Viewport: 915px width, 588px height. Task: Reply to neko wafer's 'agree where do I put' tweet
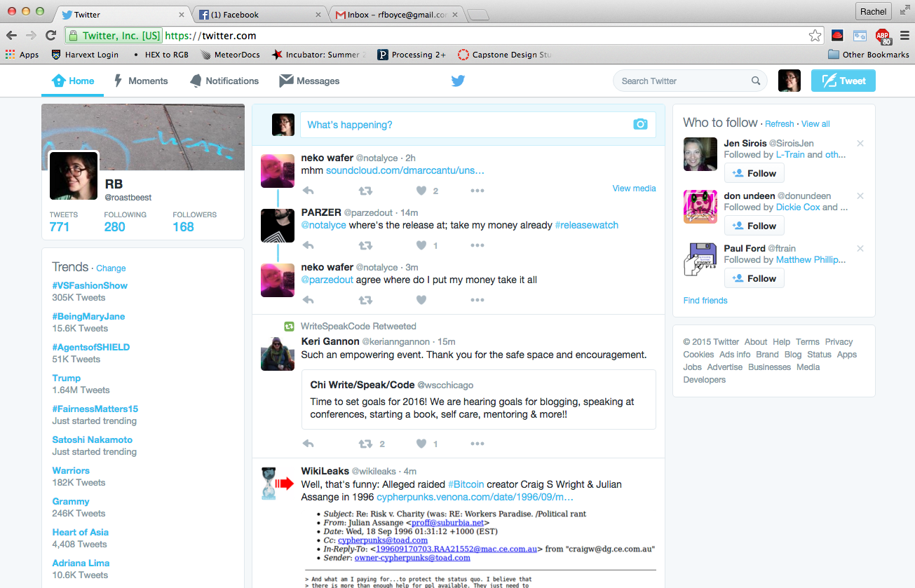point(308,300)
